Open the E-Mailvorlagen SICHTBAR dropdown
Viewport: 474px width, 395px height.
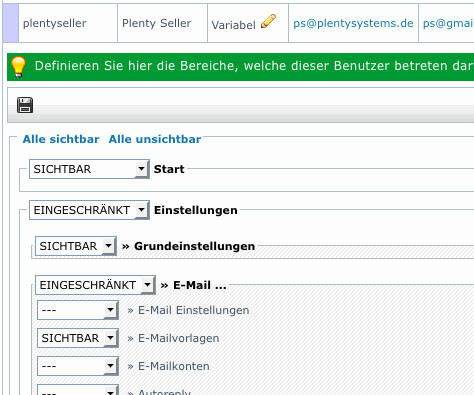coord(78,338)
